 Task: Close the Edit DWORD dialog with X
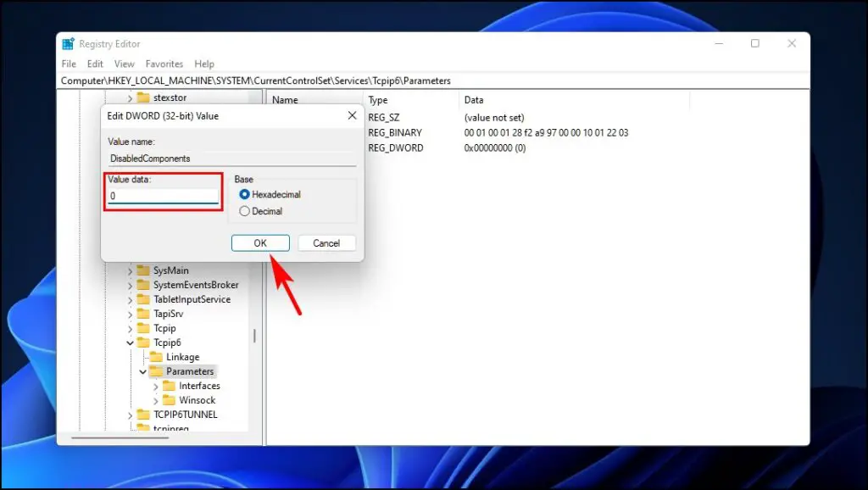pos(352,115)
